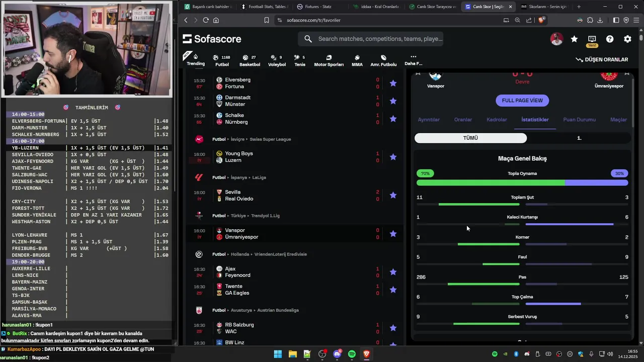This screenshot has width=644, height=362.
Task: Open browser downloads
Action: [x=600, y=20]
